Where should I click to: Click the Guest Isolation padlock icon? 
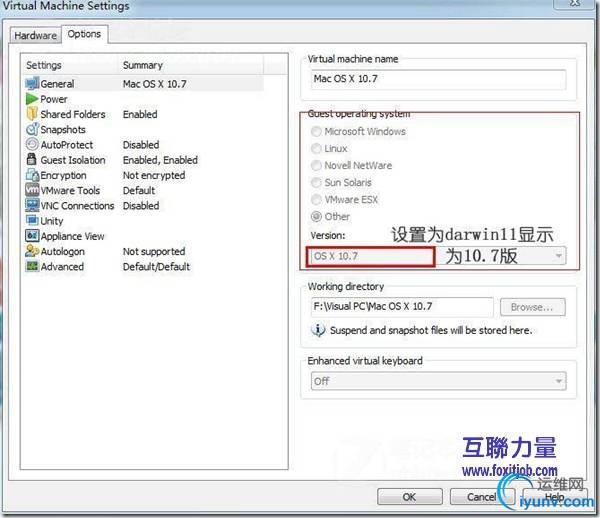pyautogui.click(x=32, y=159)
